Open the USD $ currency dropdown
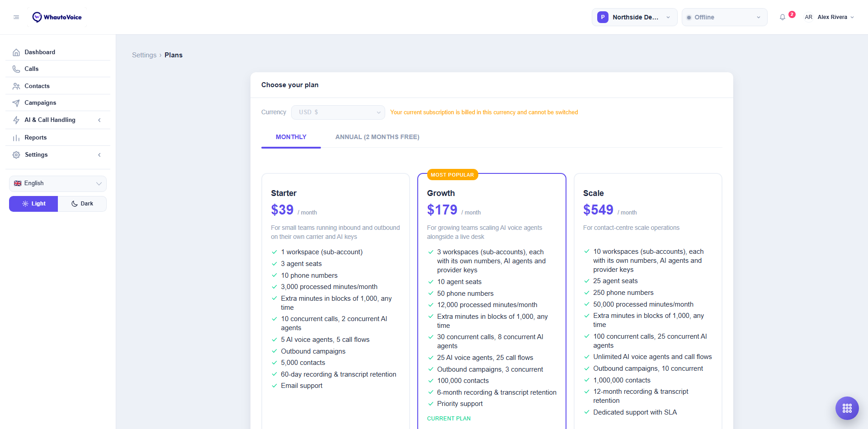This screenshot has width=868, height=429. (x=338, y=112)
